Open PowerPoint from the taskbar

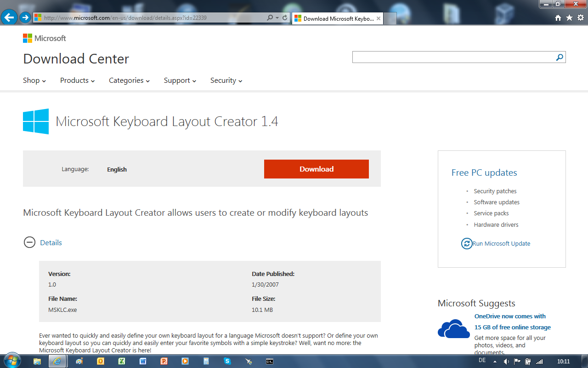(x=164, y=361)
